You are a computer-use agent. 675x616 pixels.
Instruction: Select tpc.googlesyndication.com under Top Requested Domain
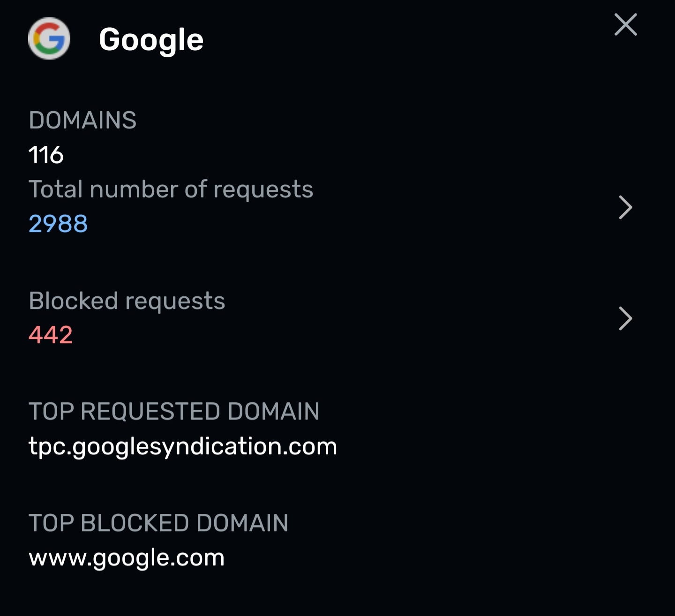click(183, 446)
